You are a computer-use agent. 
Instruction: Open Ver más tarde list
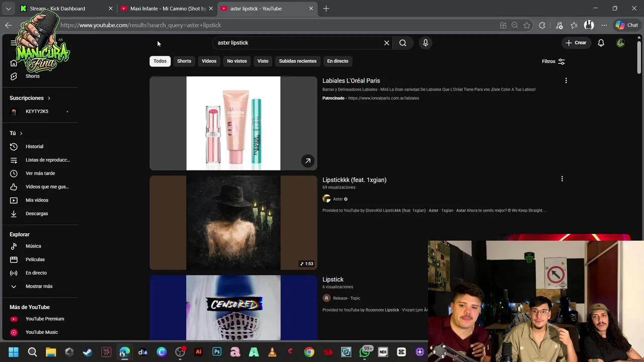(39, 173)
